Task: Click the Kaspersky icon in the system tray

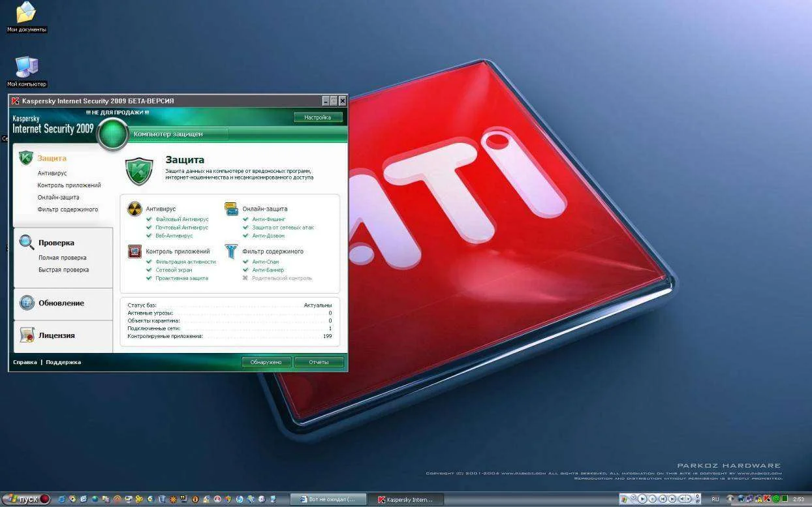Action: 768,499
